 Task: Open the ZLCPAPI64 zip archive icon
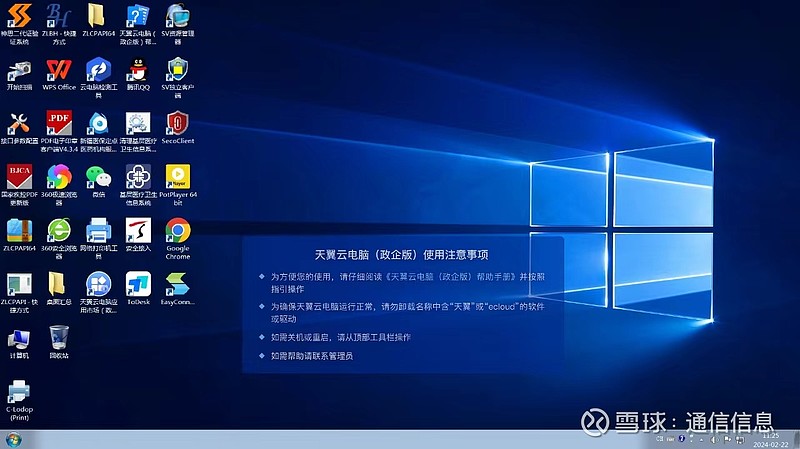tap(19, 235)
